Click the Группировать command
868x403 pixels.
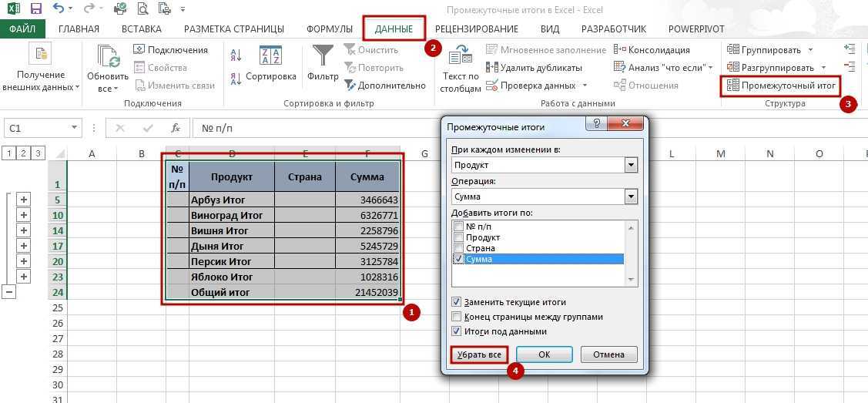click(x=764, y=50)
